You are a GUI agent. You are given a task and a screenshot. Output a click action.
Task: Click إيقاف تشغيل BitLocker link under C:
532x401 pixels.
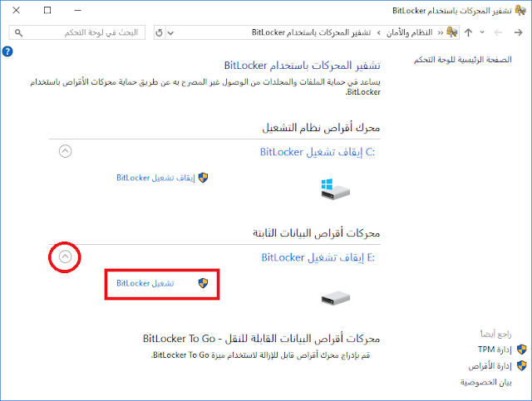point(155,178)
